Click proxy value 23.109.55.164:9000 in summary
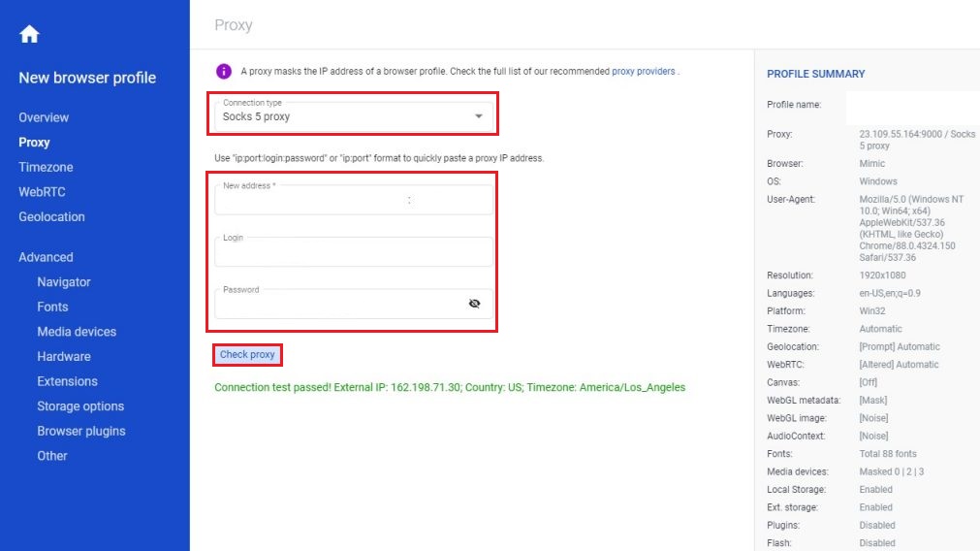The width and height of the screenshot is (980, 551). pos(917,140)
